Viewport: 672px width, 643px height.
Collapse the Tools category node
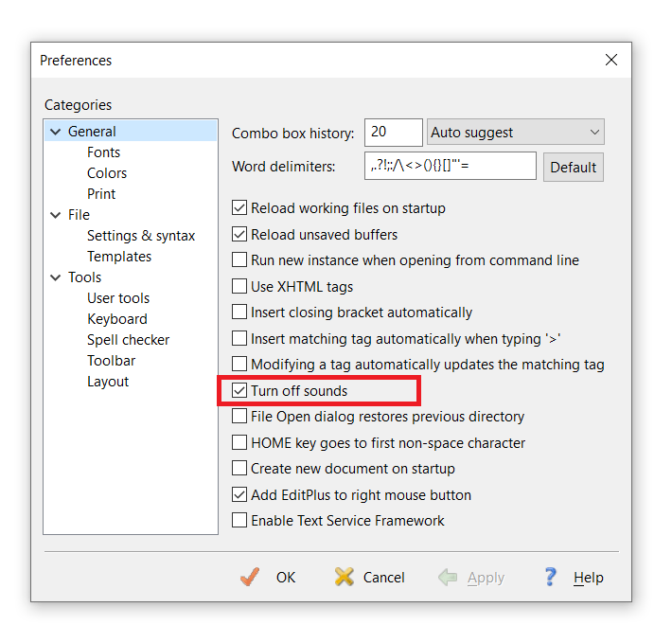[x=56, y=277]
